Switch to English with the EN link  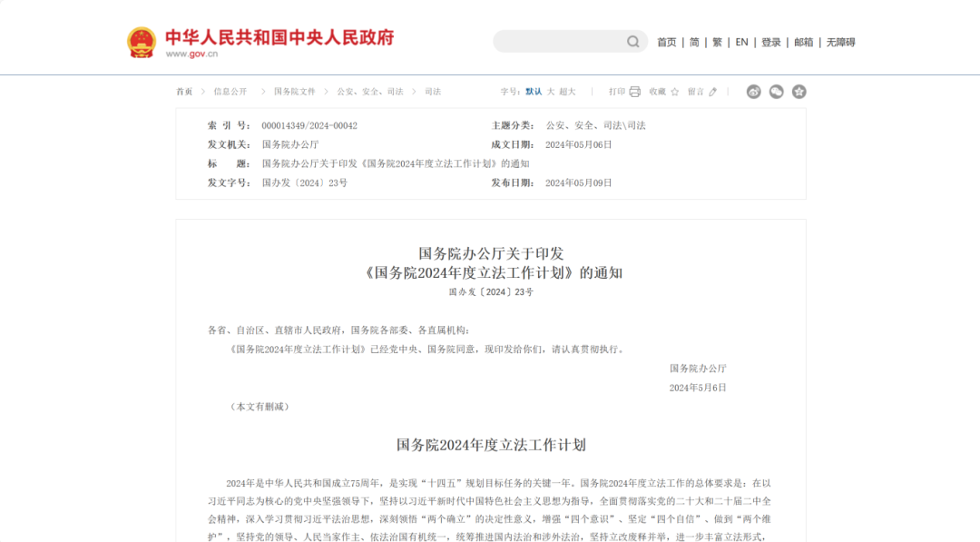point(740,42)
